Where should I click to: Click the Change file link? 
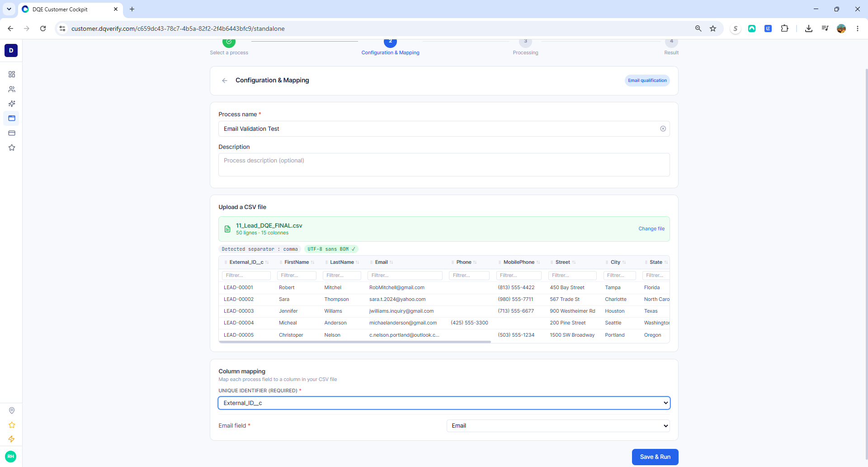(651, 229)
